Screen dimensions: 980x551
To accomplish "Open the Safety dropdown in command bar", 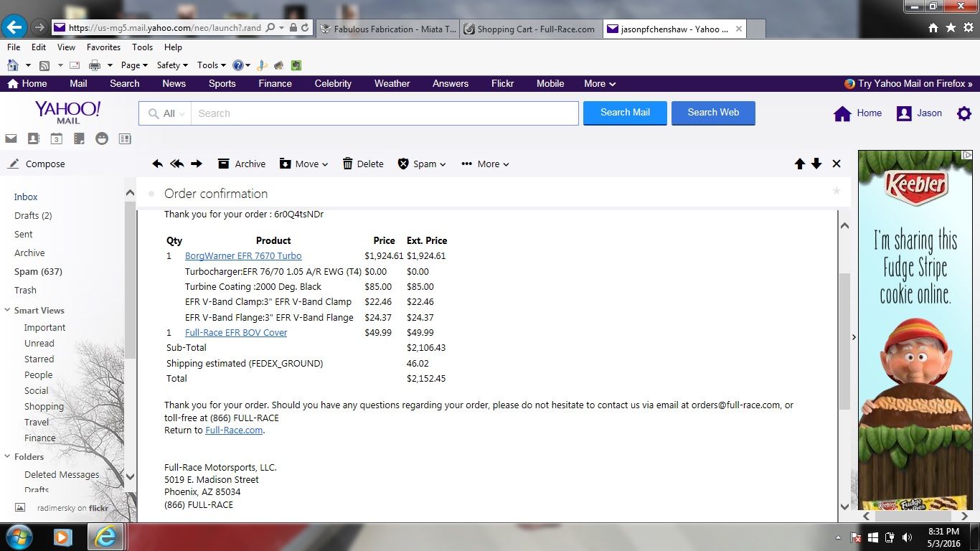I will point(172,65).
